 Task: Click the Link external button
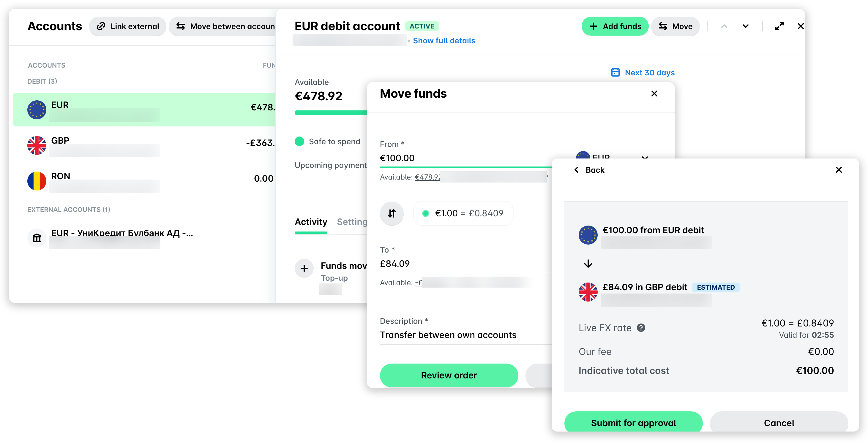(x=128, y=26)
